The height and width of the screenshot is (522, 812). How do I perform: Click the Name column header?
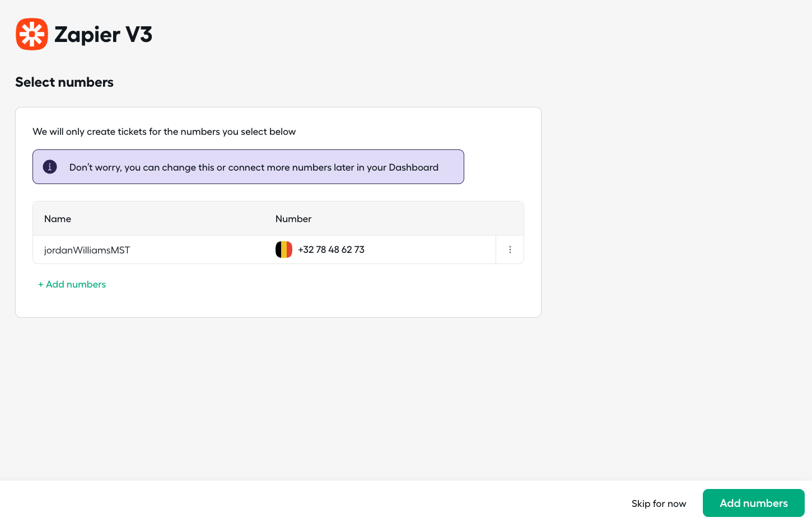click(x=58, y=219)
